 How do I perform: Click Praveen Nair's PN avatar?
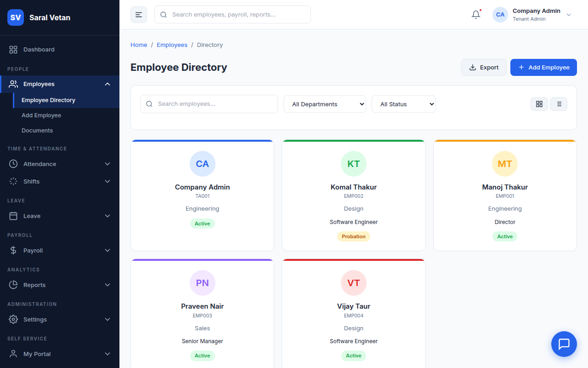click(x=203, y=283)
